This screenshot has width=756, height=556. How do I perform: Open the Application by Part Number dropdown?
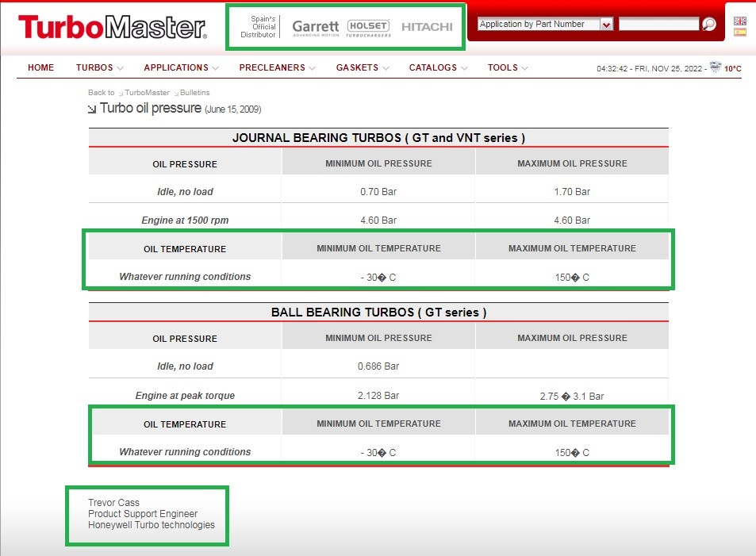tap(545, 24)
